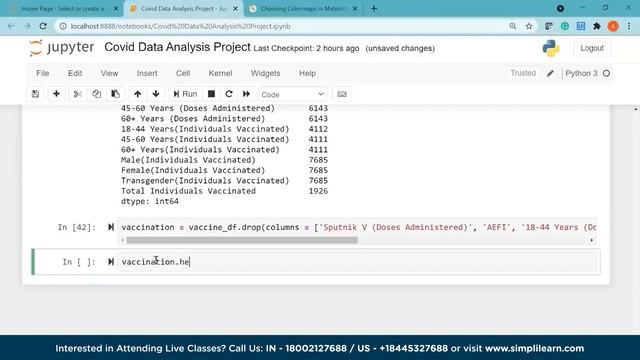Select Male(Individuals Vaccinated) output row
The image size is (640, 360).
(x=224, y=160)
